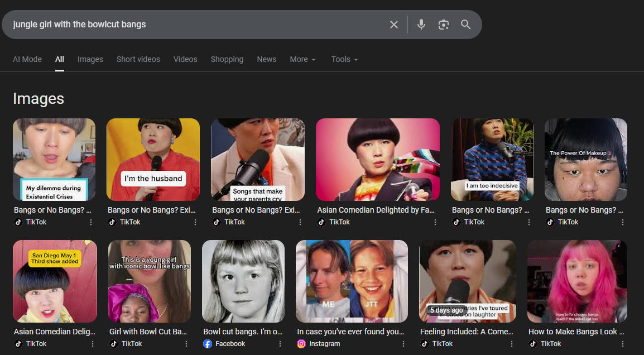Screen dimensions: 644x355
Task: Click TikTok icon under 'Asian Comedian Delighted by Fa...'
Action: click(321, 222)
